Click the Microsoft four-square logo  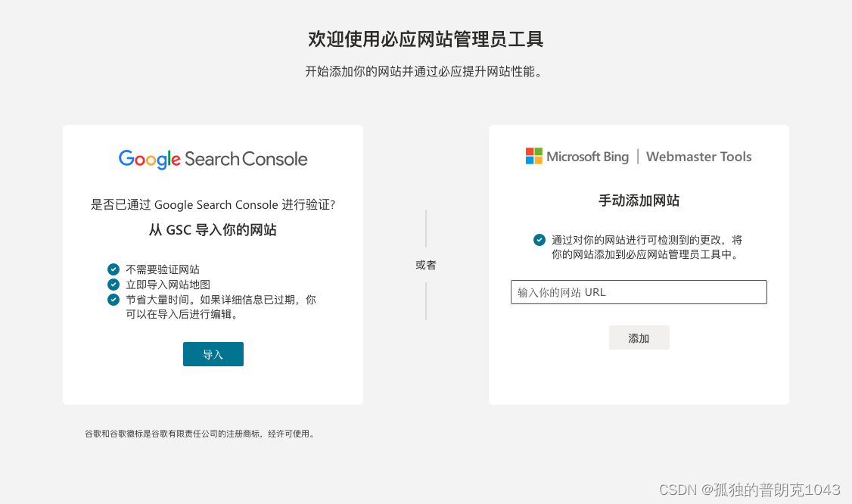(534, 156)
